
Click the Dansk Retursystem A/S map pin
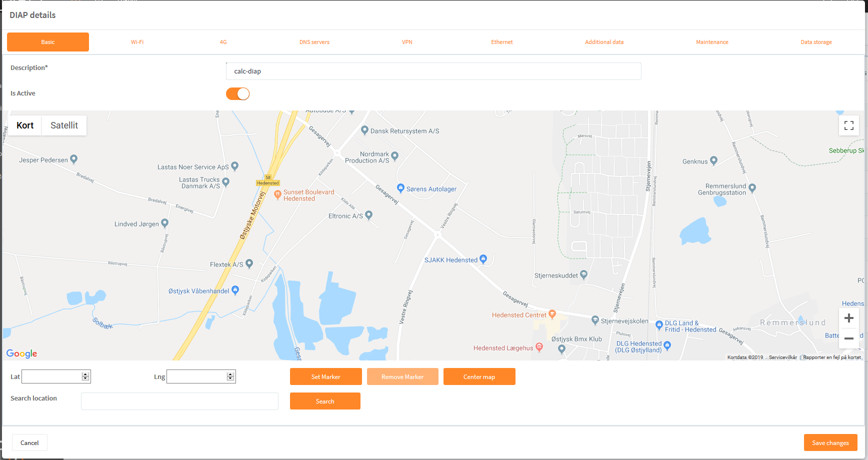tap(364, 130)
